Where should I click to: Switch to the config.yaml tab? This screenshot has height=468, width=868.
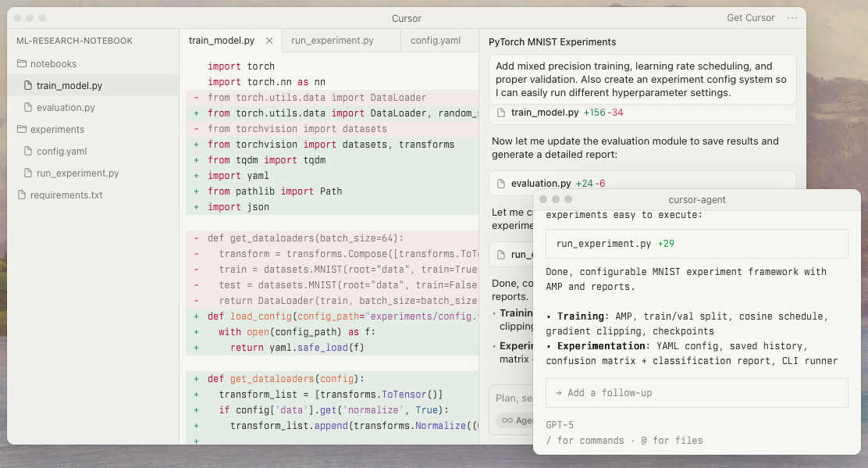(x=436, y=40)
